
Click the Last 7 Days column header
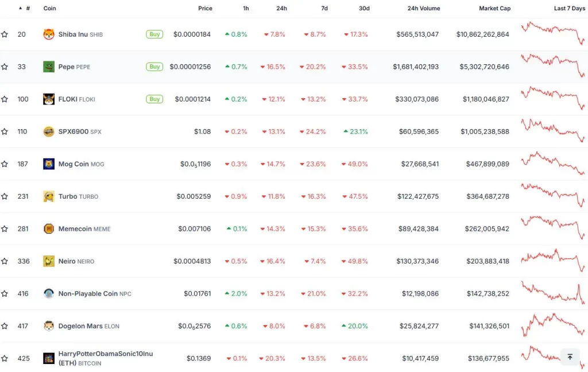(x=570, y=8)
